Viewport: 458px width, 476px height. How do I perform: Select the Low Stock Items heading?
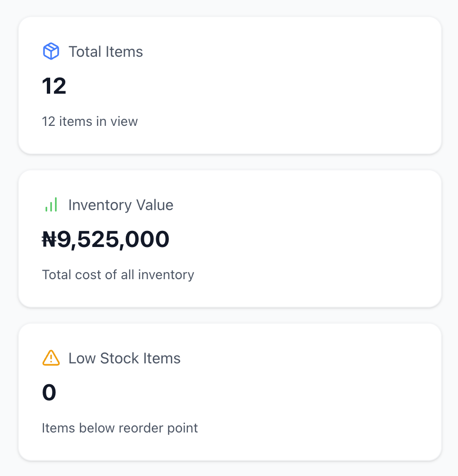(124, 358)
